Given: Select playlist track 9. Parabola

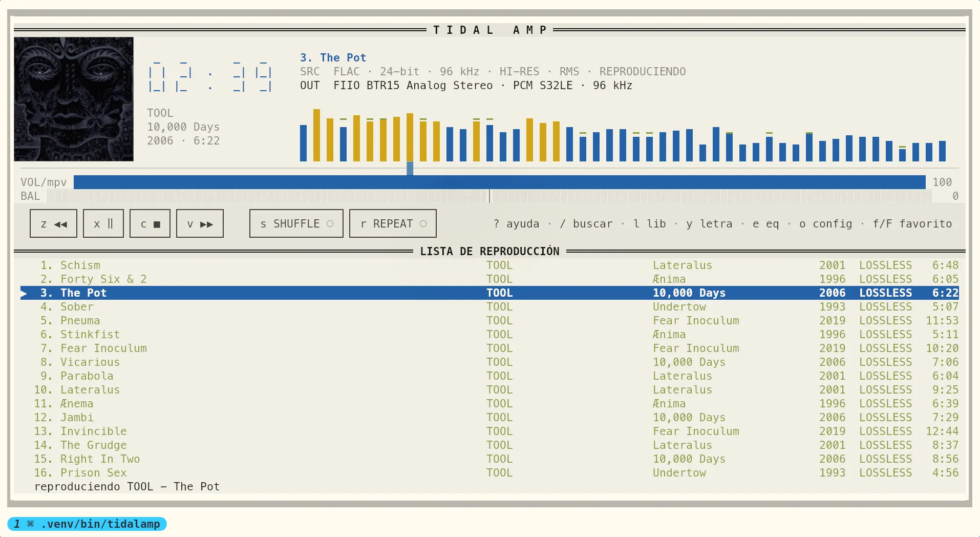Looking at the screenshot, I should (489, 376).
